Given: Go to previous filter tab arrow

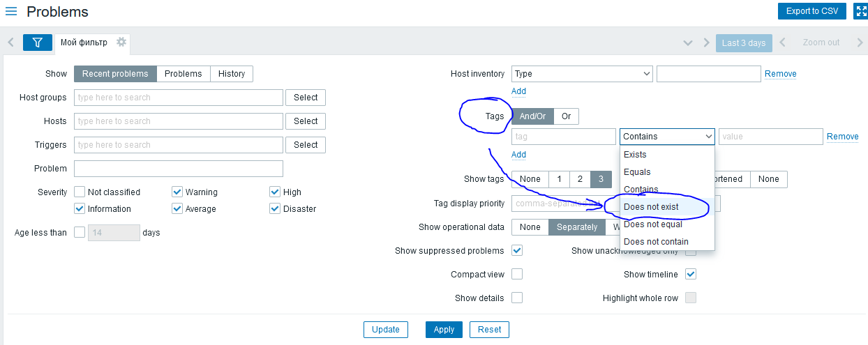Looking at the screenshot, I should [x=11, y=43].
